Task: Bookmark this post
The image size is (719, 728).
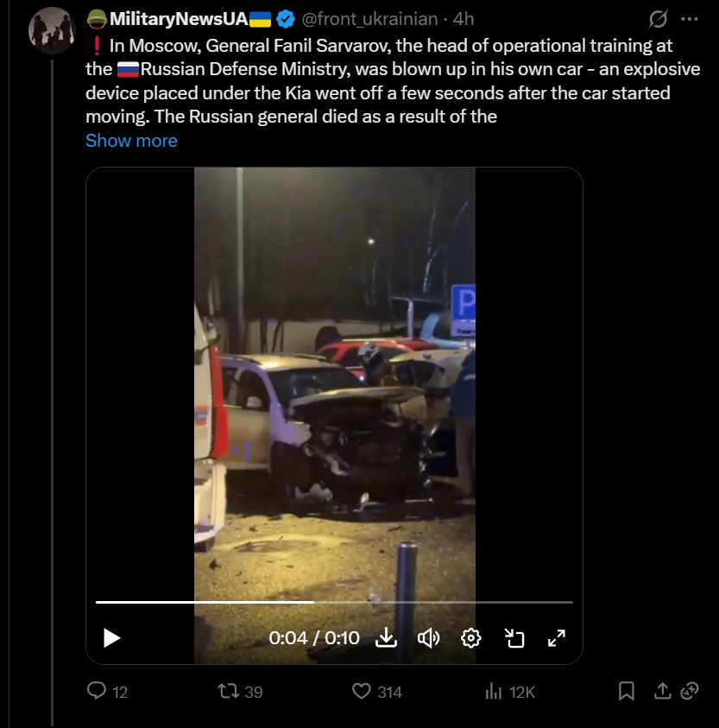Action: pyautogui.click(x=626, y=691)
